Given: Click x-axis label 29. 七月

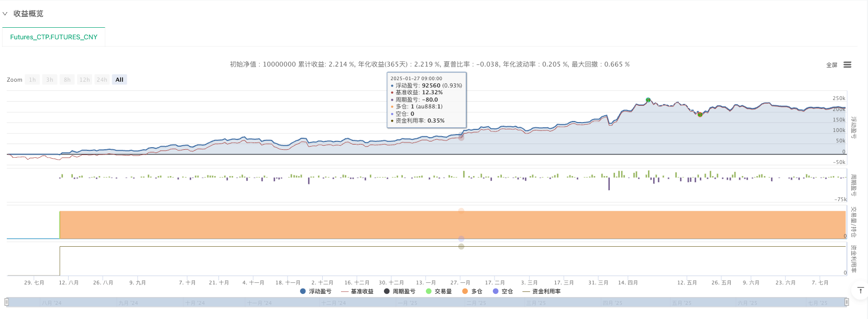Looking at the screenshot, I should pos(34,283).
